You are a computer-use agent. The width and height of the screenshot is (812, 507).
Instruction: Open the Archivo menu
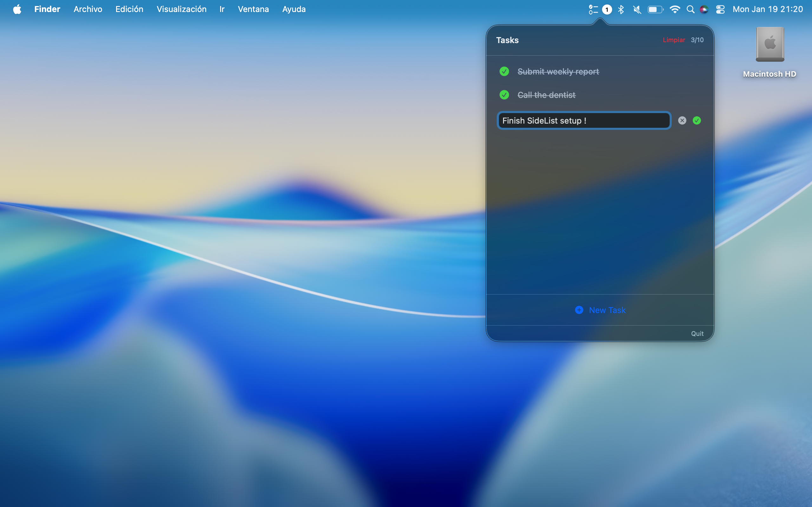coord(87,9)
